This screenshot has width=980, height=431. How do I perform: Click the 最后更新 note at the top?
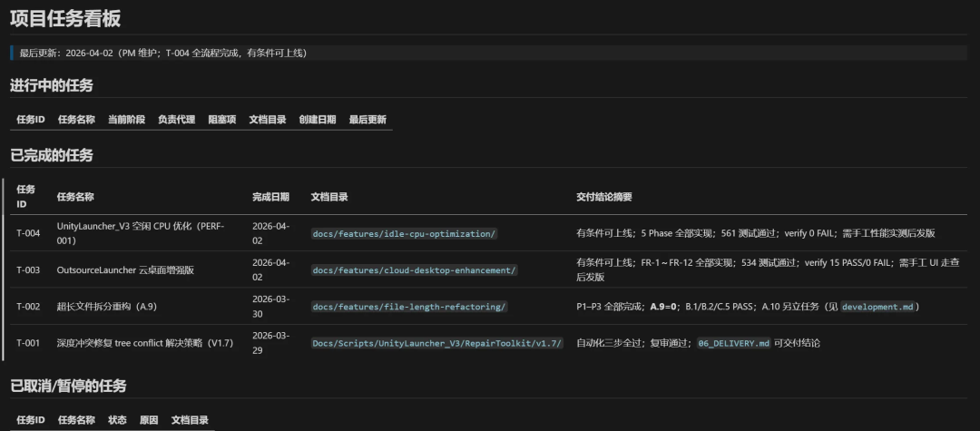[163, 53]
